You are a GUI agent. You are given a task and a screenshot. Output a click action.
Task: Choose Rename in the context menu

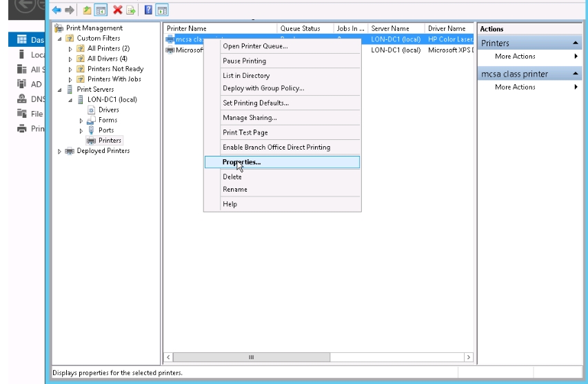(x=282, y=190)
